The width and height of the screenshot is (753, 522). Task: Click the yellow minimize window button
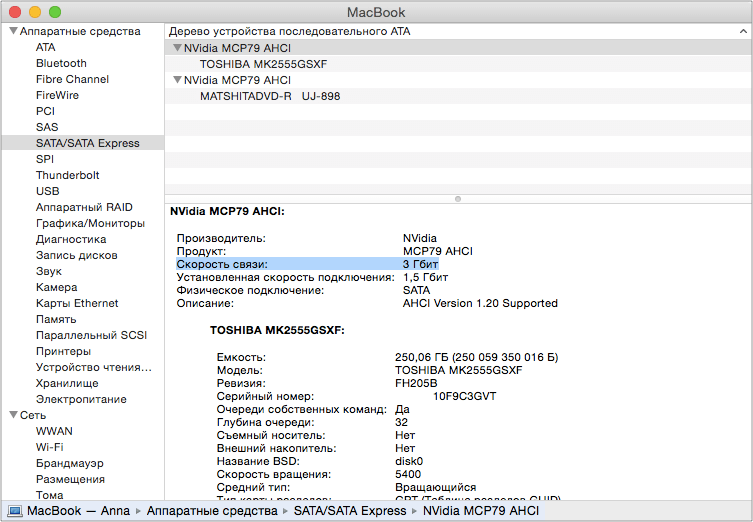pos(35,12)
